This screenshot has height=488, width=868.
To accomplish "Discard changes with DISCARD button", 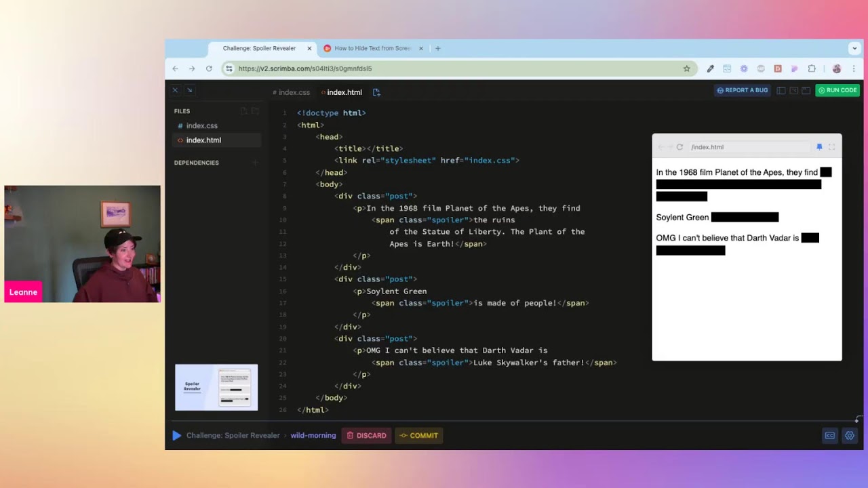I will [366, 436].
